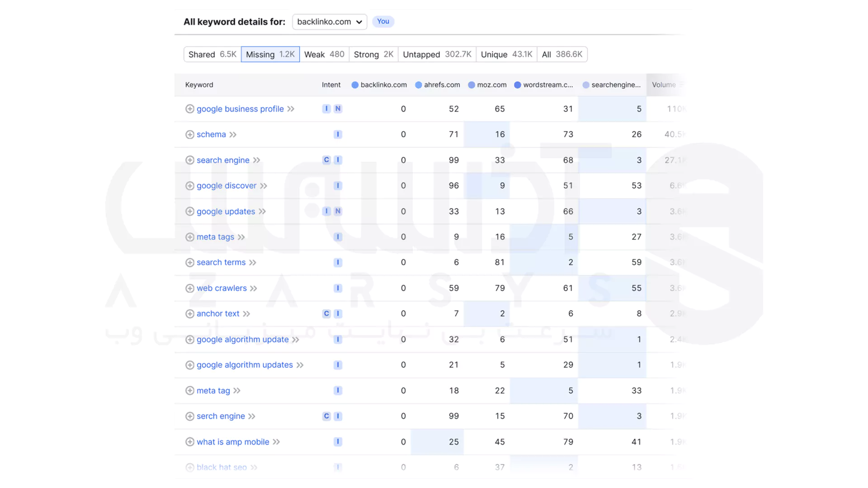Click the moz.com color dot in header

coord(472,85)
